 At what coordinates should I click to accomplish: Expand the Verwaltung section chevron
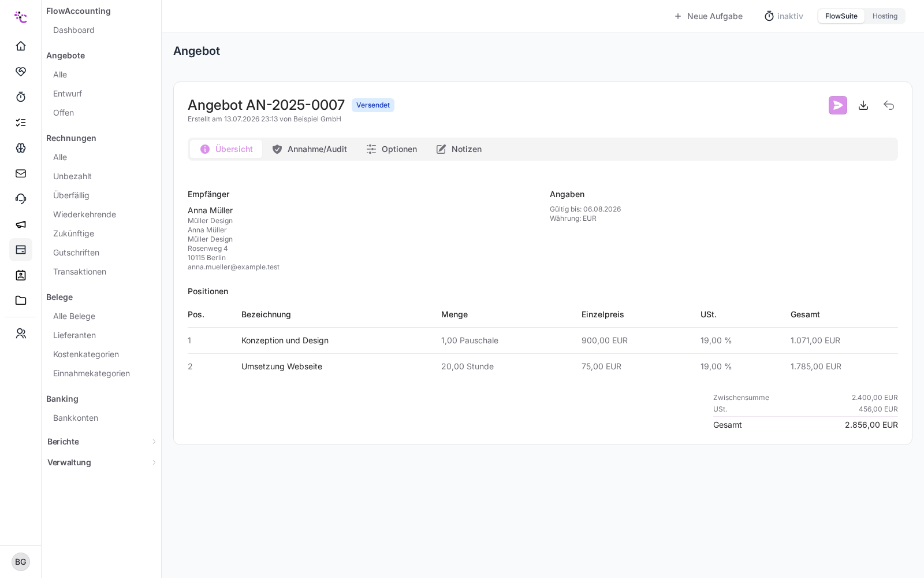pos(154,462)
